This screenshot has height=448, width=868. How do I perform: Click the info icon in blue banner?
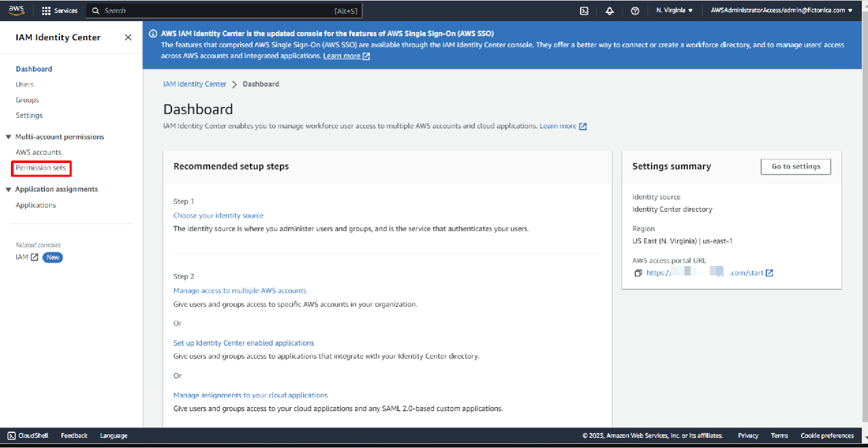coord(153,33)
